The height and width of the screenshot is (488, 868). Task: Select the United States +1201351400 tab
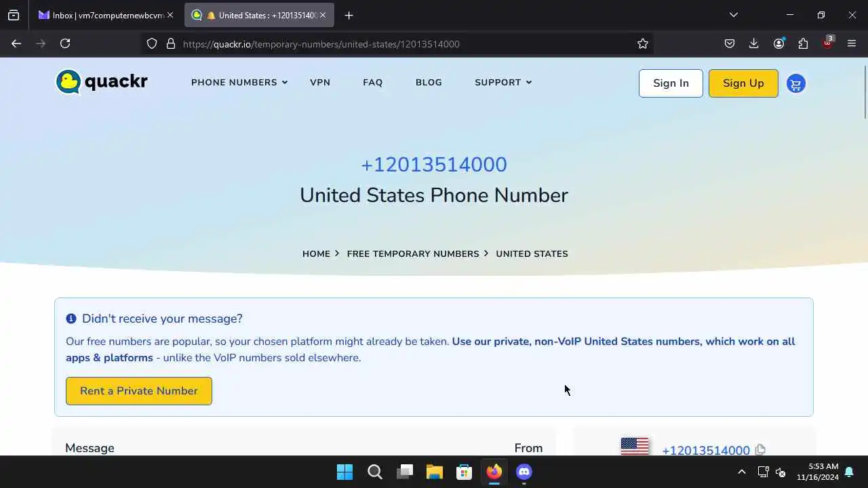tap(260, 15)
